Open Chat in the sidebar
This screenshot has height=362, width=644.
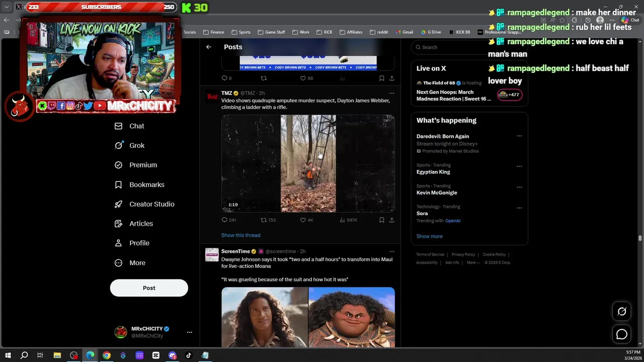(129, 126)
